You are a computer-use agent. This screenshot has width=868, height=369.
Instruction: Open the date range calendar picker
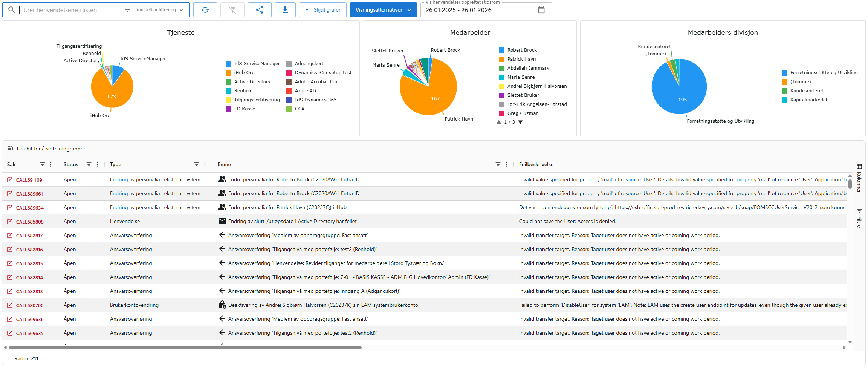[x=541, y=10]
